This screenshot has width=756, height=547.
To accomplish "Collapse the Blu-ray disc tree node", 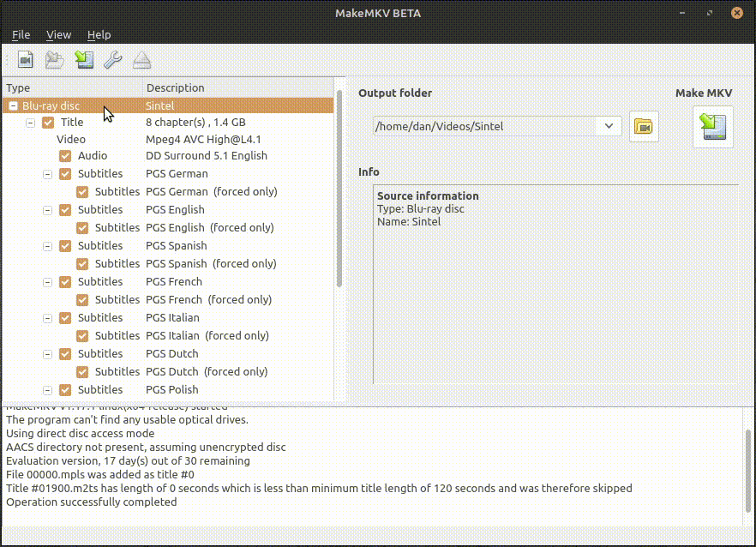I will click(x=14, y=106).
